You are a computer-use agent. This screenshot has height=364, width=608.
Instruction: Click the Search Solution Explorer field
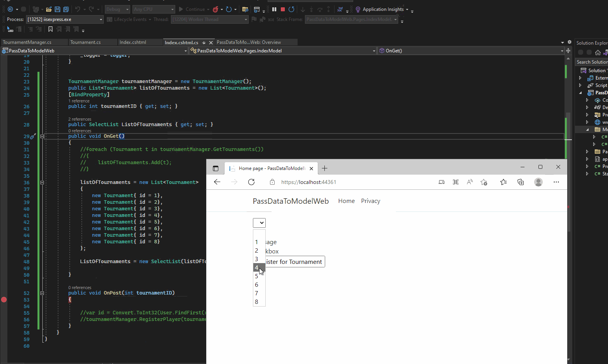pos(591,62)
